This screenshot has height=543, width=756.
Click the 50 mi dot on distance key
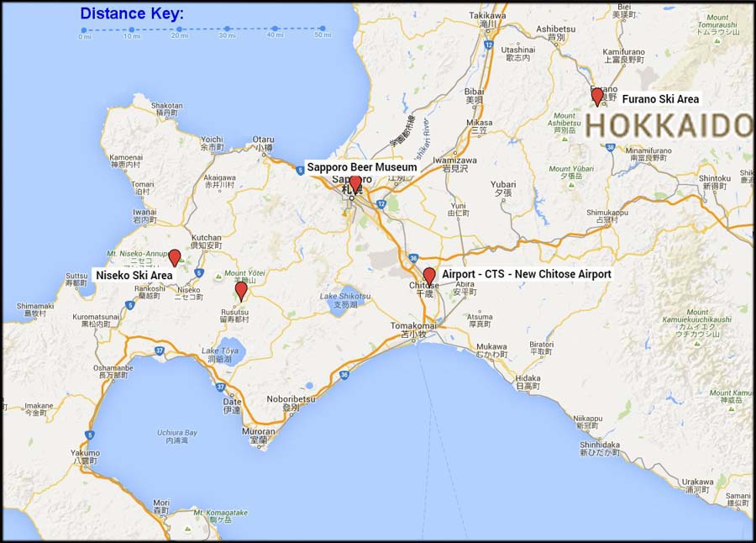(323, 29)
